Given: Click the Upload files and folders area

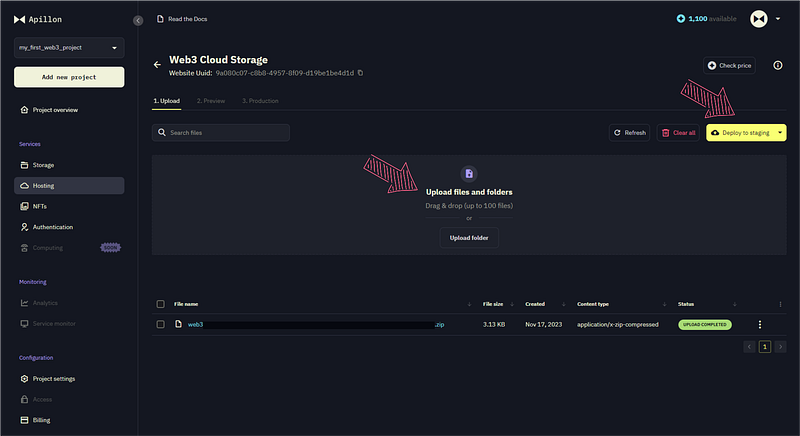Looking at the screenshot, I should [469, 205].
